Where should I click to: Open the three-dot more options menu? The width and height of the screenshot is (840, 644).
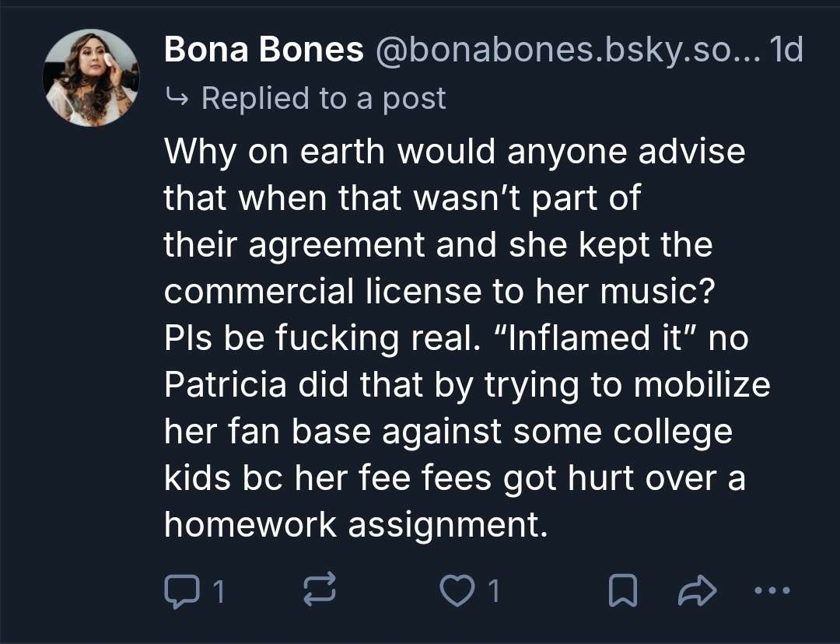(x=772, y=590)
